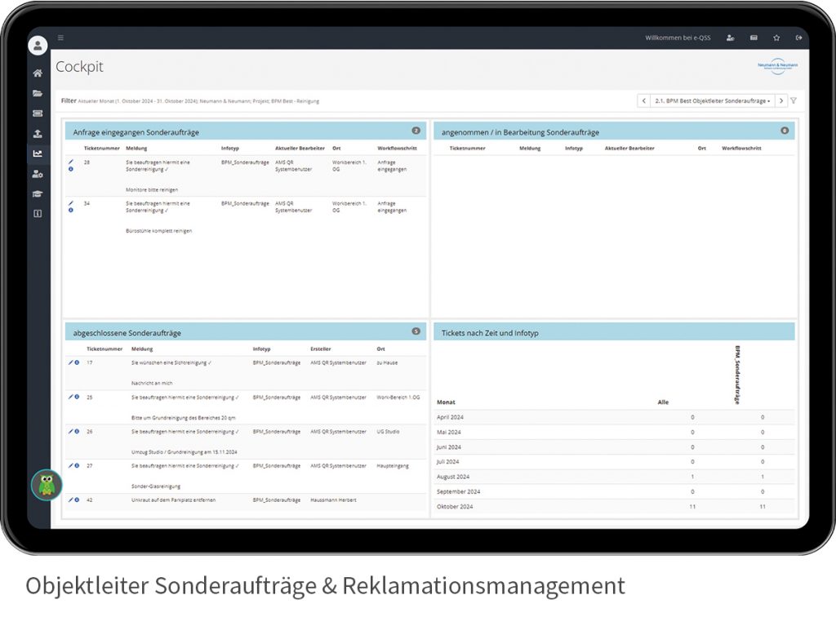Image resolution: width=836 pixels, height=644 pixels.
Task: Click the graduation cap icon in sidebar
Action: pos(36,193)
